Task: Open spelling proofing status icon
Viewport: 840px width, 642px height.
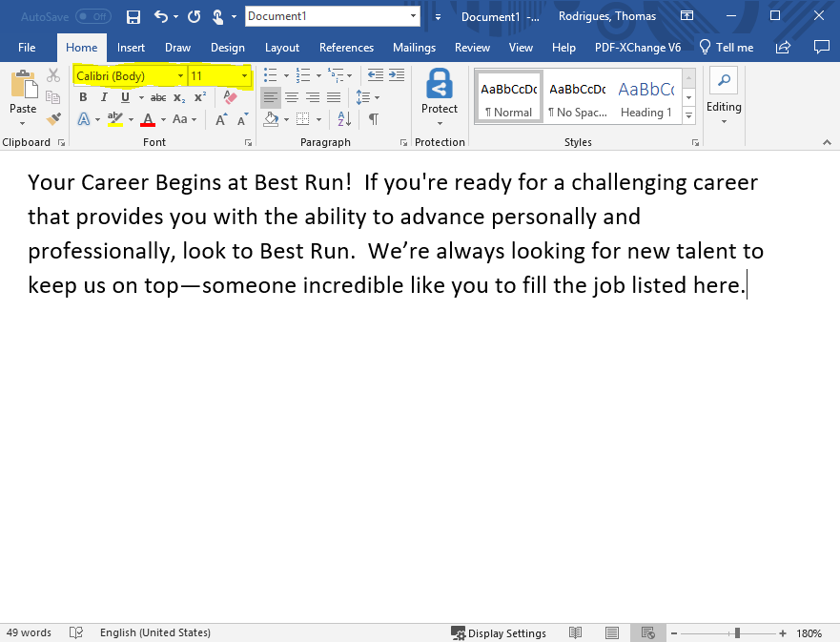Action: point(76,632)
